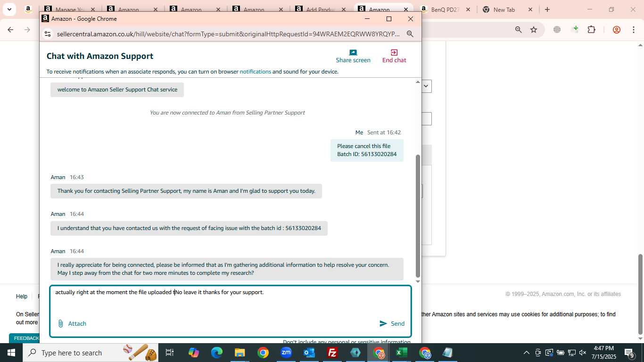Click the chat popup URL address field

228,34
